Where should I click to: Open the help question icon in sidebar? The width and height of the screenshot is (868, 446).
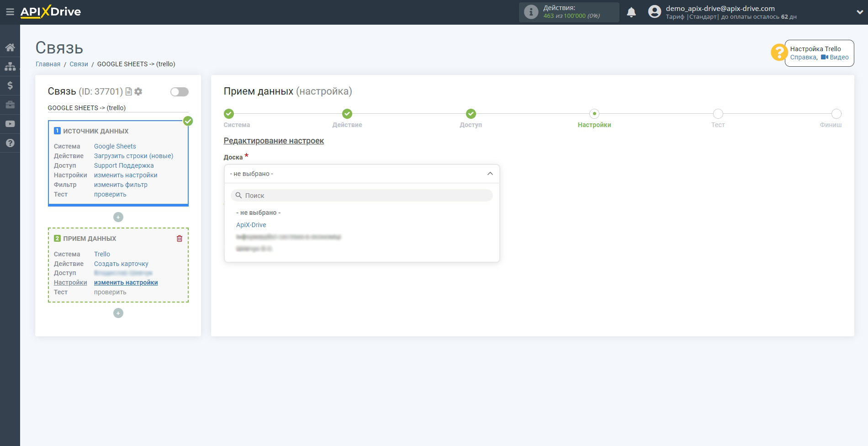(x=10, y=143)
